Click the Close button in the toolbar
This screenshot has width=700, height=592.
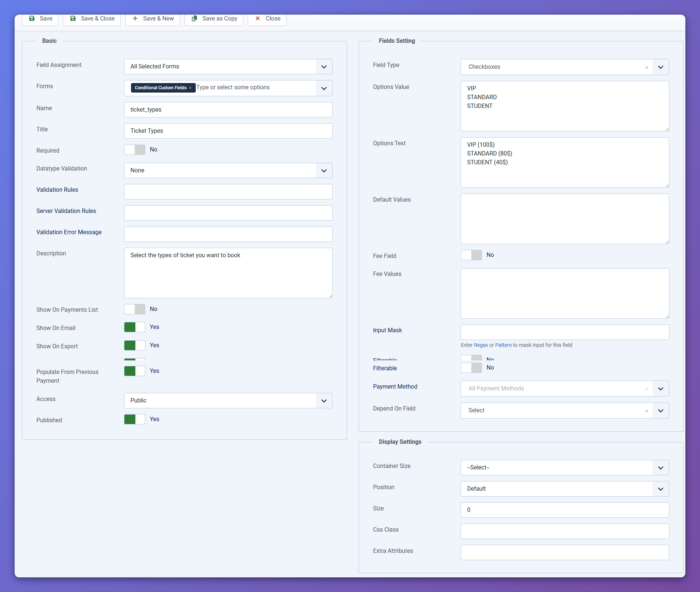point(267,19)
